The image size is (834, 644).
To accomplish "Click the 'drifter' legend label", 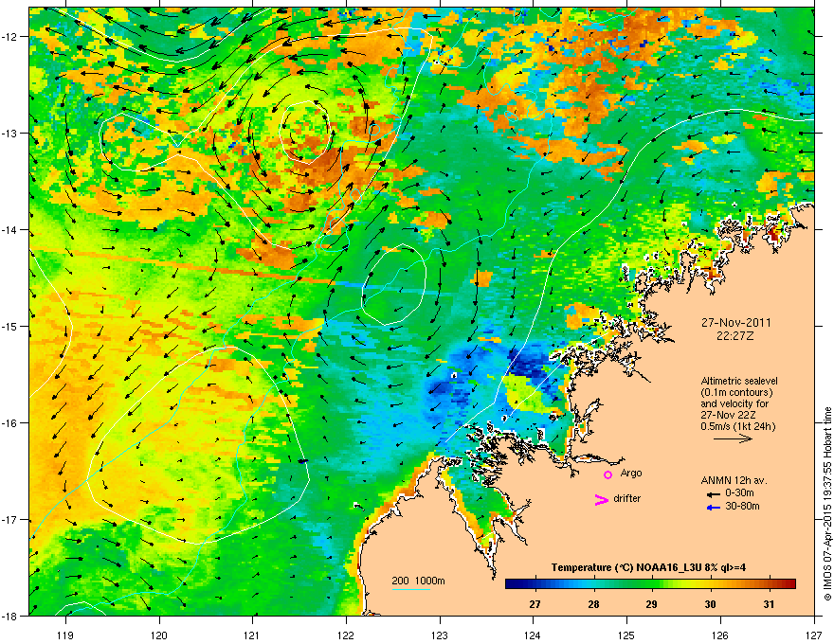I will [x=627, y=498].
